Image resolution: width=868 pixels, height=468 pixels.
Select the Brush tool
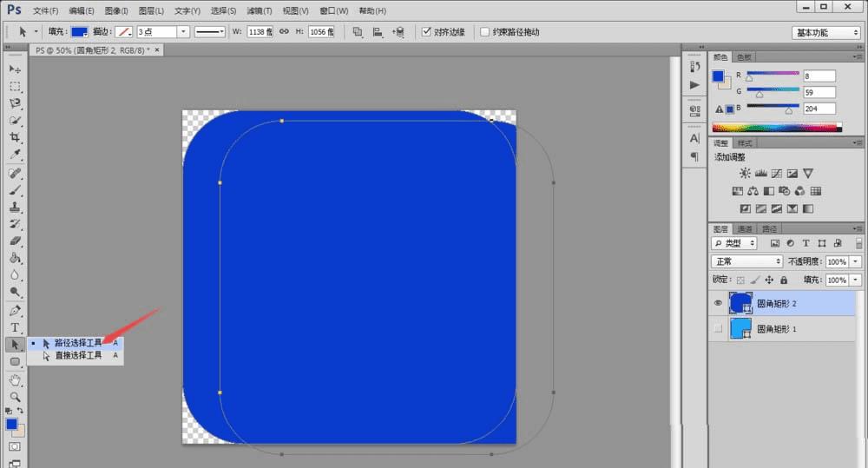(15, 190)
